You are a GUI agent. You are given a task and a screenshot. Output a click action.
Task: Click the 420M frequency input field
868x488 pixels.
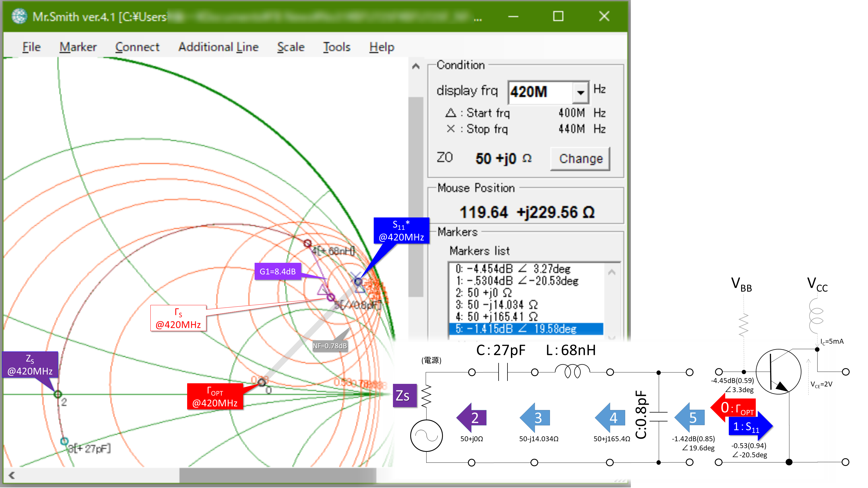[540, 92]
